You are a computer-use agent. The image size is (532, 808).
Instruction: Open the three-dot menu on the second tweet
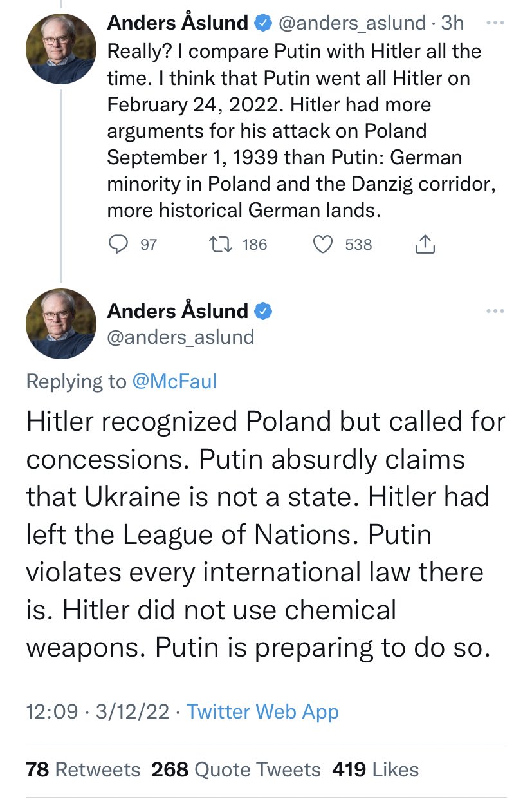click(495, 312)
